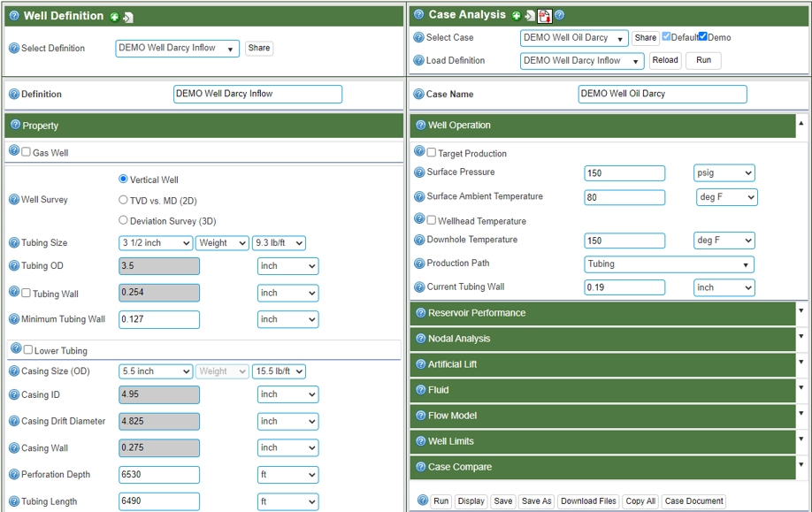Click the Copy All button
Image resolution: width=812 pixels, height=512 pixels.
[640, 501]
